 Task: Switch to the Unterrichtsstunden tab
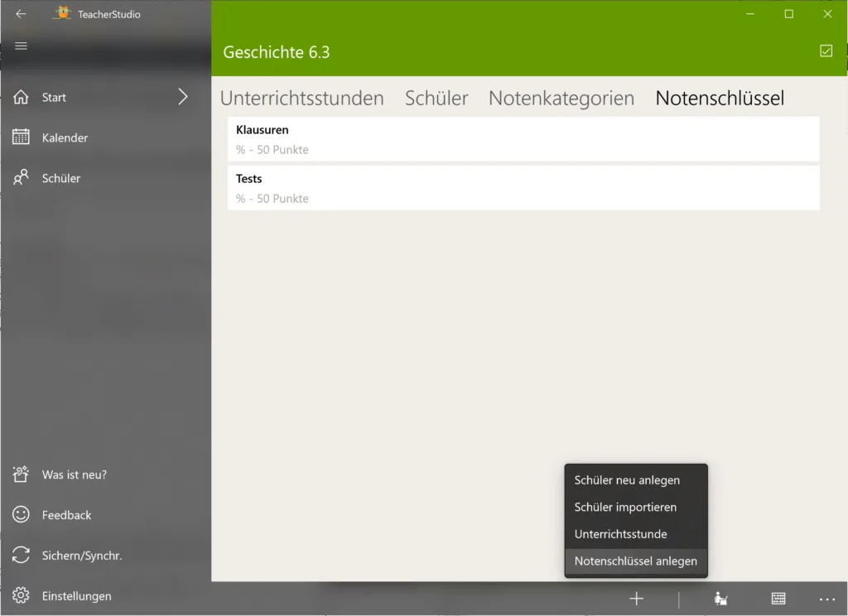pyautogui.click(x=301, y=98)
